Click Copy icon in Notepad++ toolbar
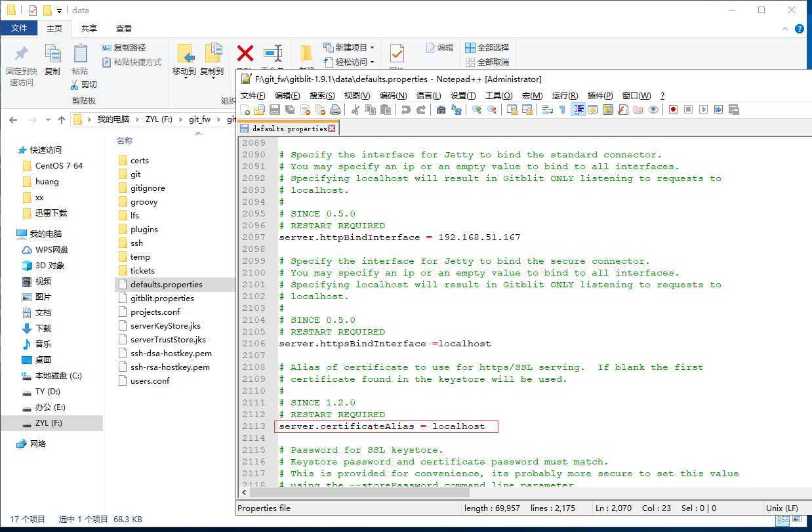This screenshot has height=532, width=812. tap(371, 110)
